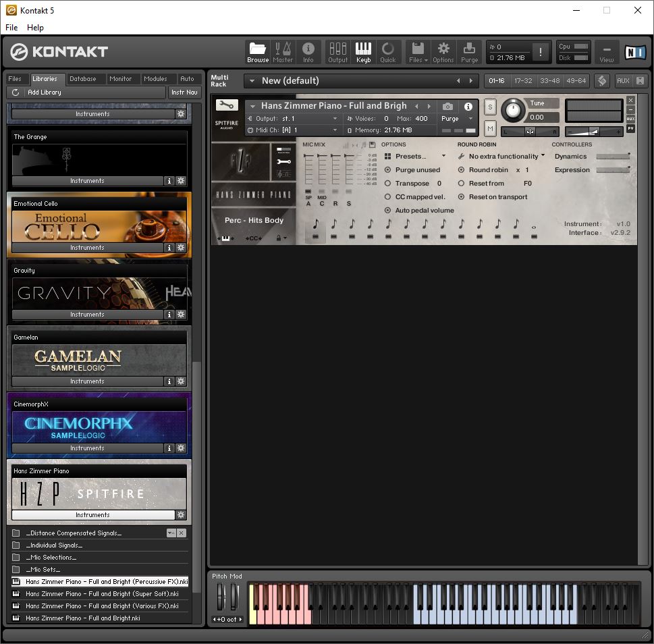
Task: Click the global Purge toolbar icon
Action: [x=469, y=52]
